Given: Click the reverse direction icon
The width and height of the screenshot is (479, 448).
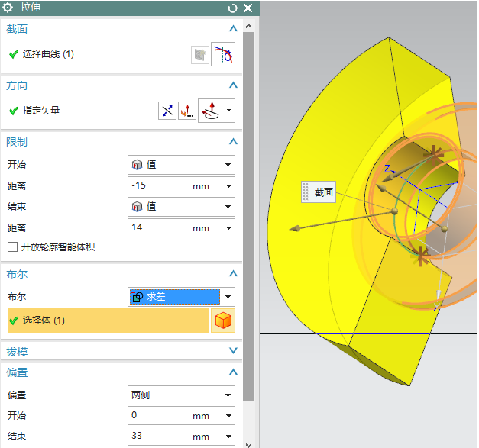Looking at the screenshot, I should click(x=167, y=111).
